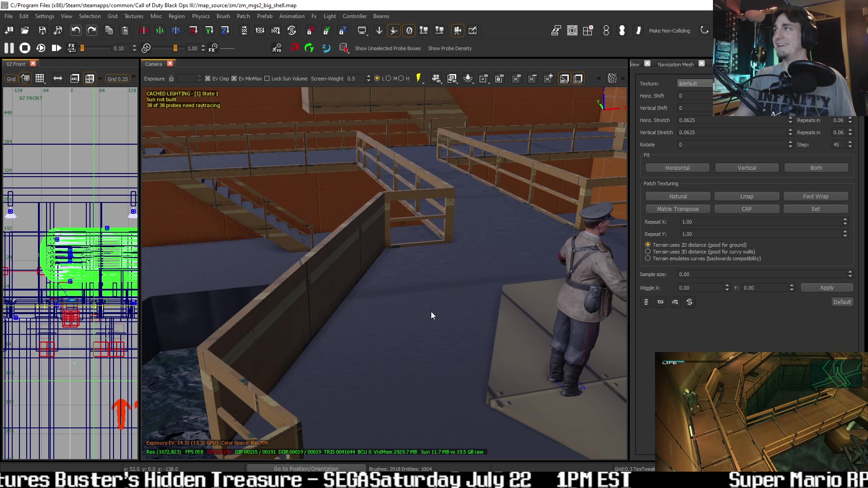The image size is (868, 488).
Task: Open the Prefab menu
Action: 264,16
